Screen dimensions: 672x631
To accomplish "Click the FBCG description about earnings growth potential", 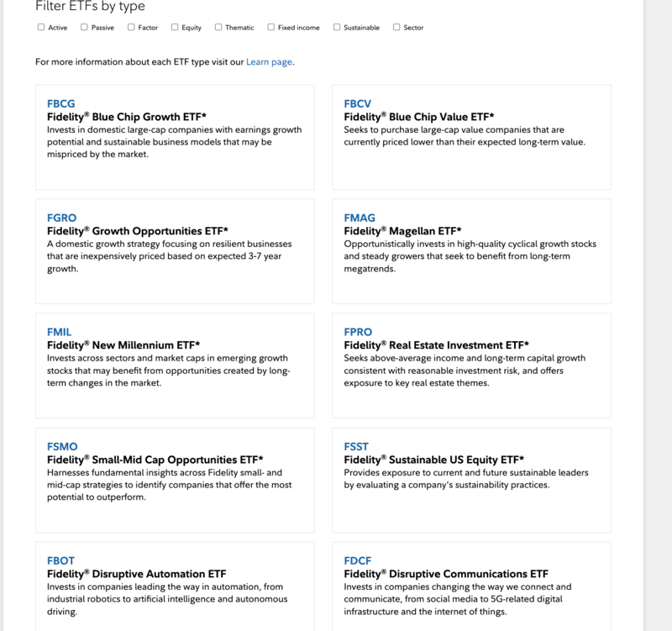I will click(x=175, y=142).
